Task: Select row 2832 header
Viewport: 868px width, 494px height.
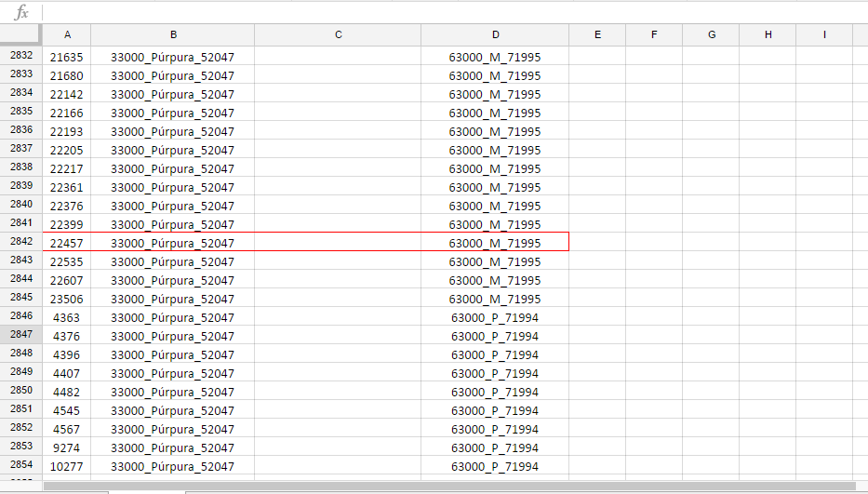Action: click(x=20, y=56)
